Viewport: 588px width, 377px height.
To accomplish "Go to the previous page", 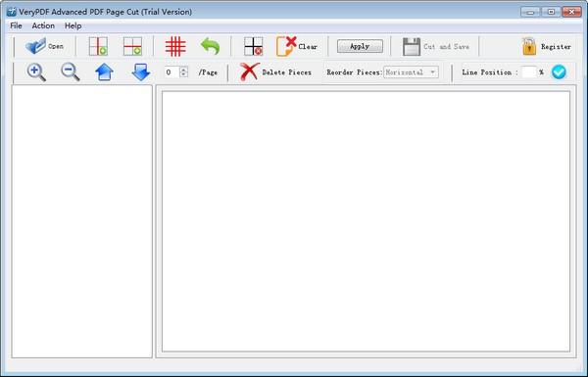I will coord(104,71).
